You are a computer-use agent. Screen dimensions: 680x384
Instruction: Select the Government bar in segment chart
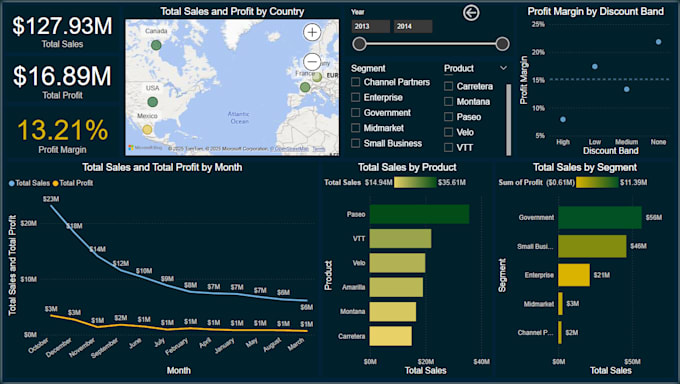600,217
